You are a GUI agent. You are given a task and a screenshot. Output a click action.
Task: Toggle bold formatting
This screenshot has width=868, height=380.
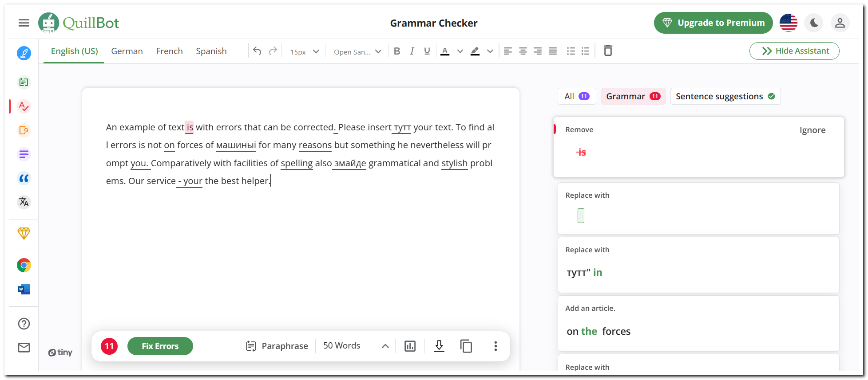tap(397, 51)
